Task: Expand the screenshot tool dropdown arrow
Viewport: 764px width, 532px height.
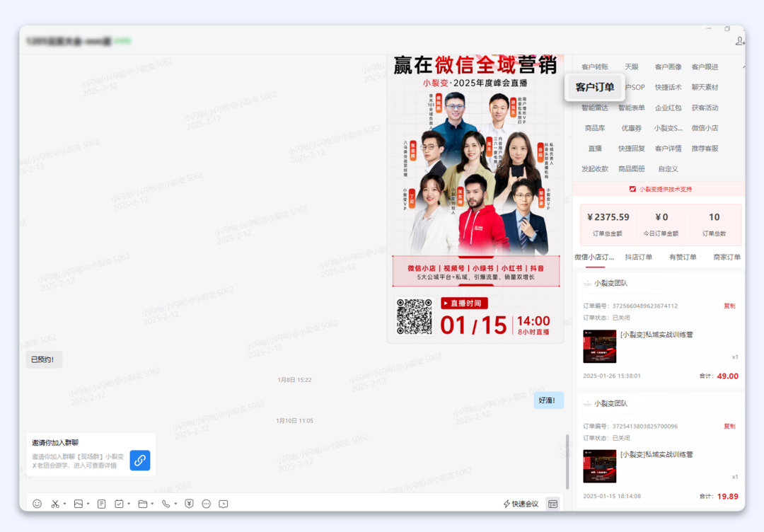Action: pyautogui.click(x=64, y=504)
